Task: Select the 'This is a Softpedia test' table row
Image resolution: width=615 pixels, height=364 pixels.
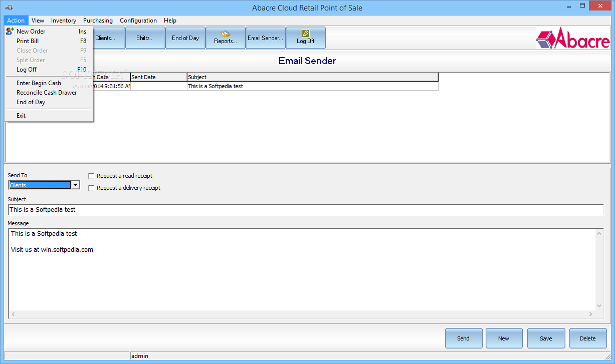Action: [266, 86]
